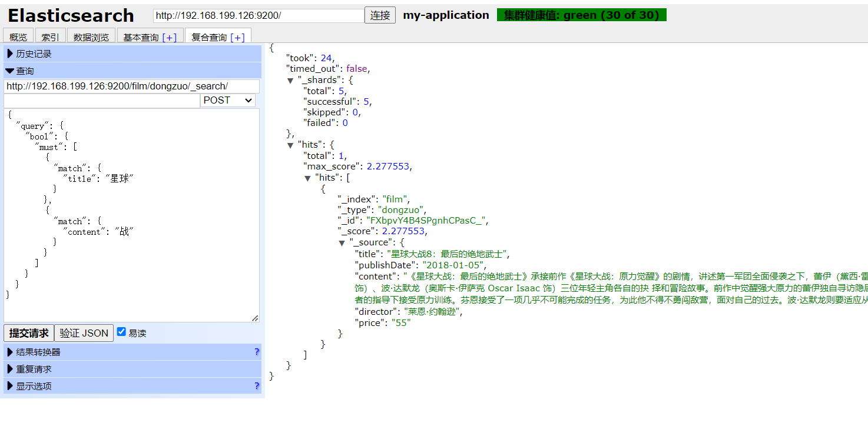Screen dimensions: 868x436
Task: Switch to the 概览 tab
Action: pos(18,37)
